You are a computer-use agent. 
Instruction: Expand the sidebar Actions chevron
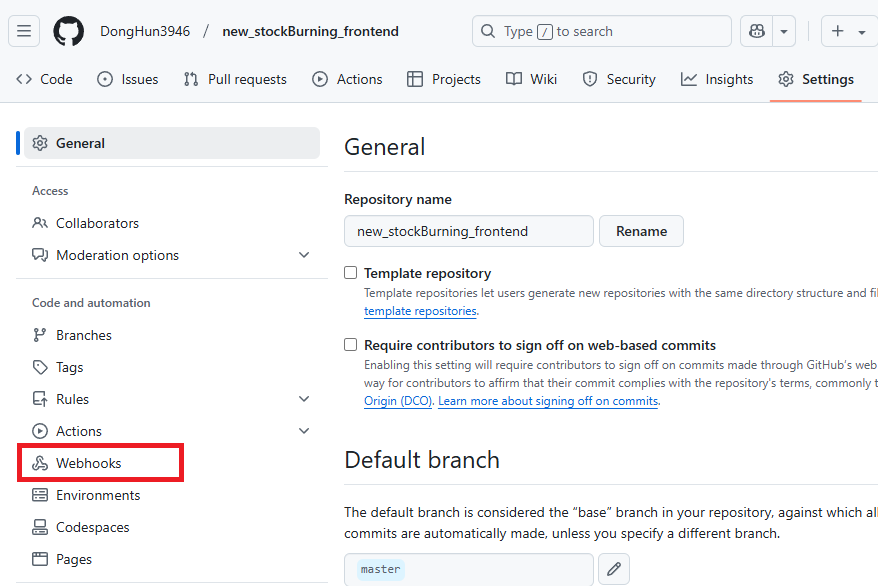click(304, 431)
